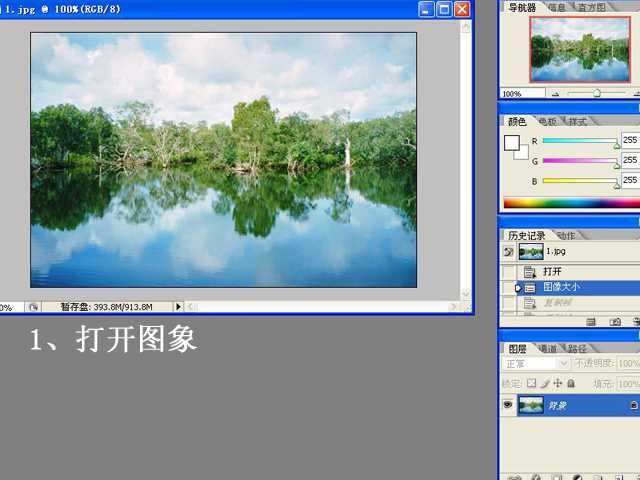Open the 动作 (Actions) tab
Viewport: 640px width, 480px height.
[565, 236]
